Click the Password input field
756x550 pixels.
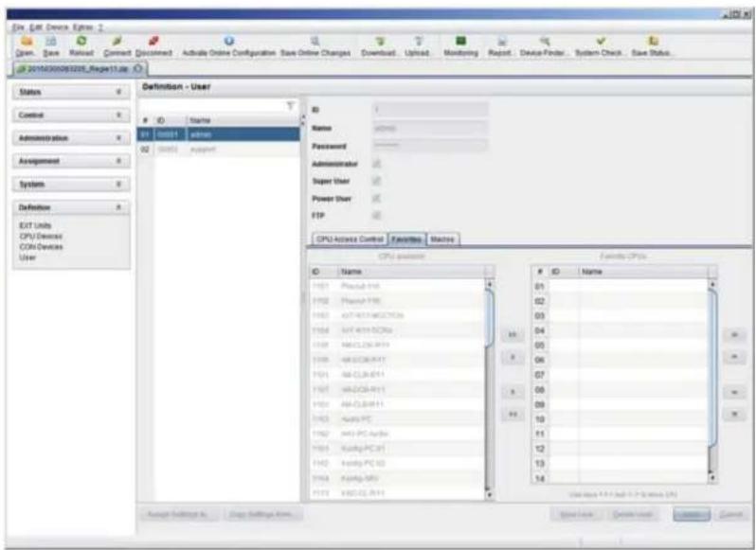click(x=430, y=145)
